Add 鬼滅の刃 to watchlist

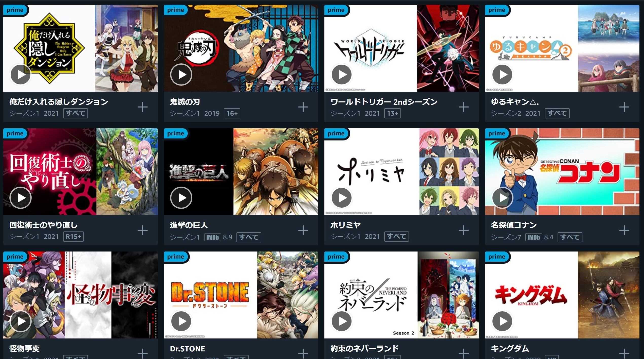tap(303, 107)
